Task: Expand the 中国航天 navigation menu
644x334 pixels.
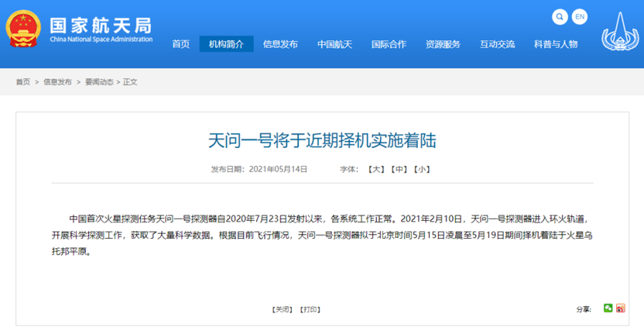Action: tap(335, 44)
